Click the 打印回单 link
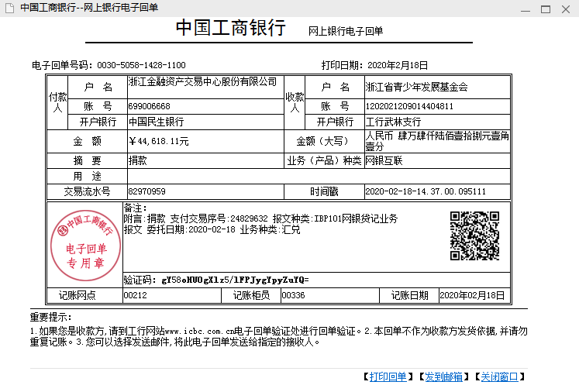The width and height of the screenshot is (579, 392). click(x=388, y=377)
